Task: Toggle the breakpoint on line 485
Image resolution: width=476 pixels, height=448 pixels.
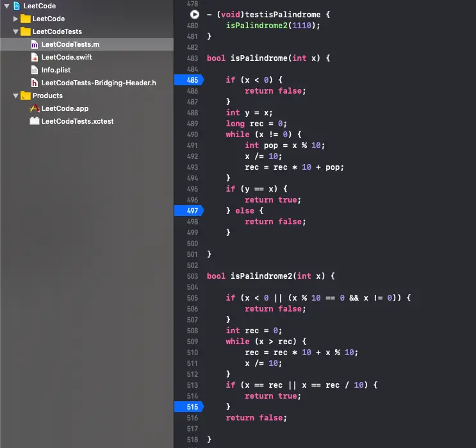Action: pyautogui.click(x=189, y=80)
